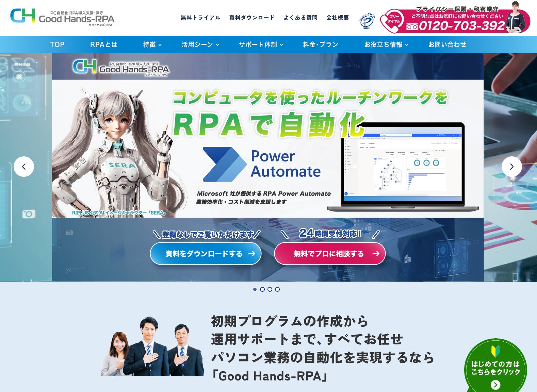Open the 無料トライアル link
The image size is (537, 392).
(x=200, y=18)
